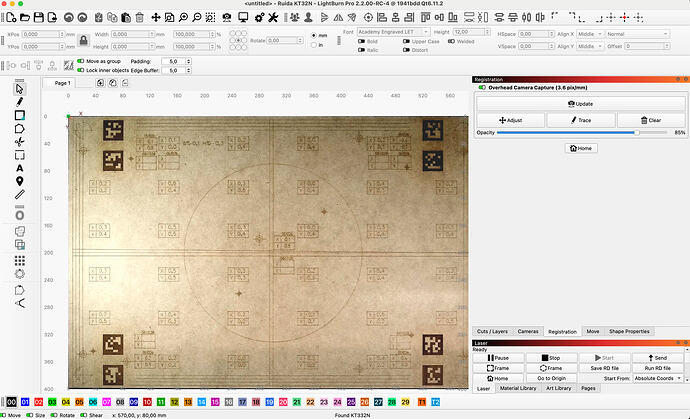This screenshot has width=690, height=419.
Task: Click the Padding value stepper arrows
Action: (189, 61)
